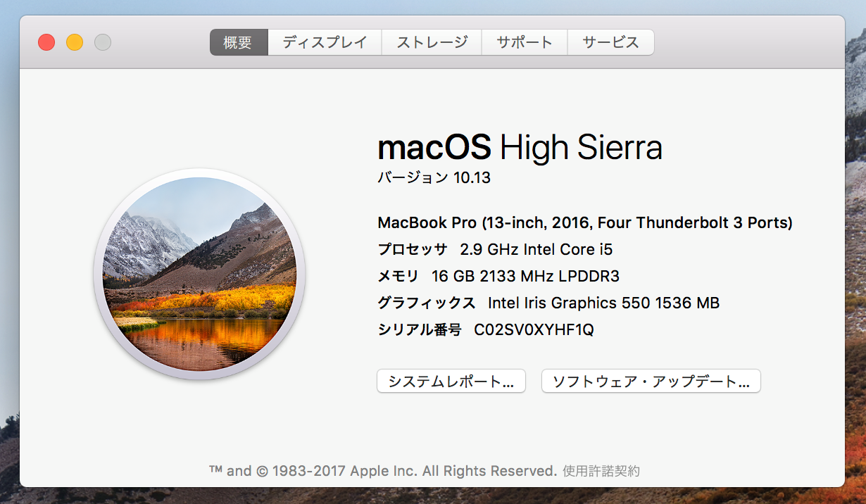The height and width of the screenshot is (504, 866).
Task: Click the メモリ label
Action: point(399,276)
